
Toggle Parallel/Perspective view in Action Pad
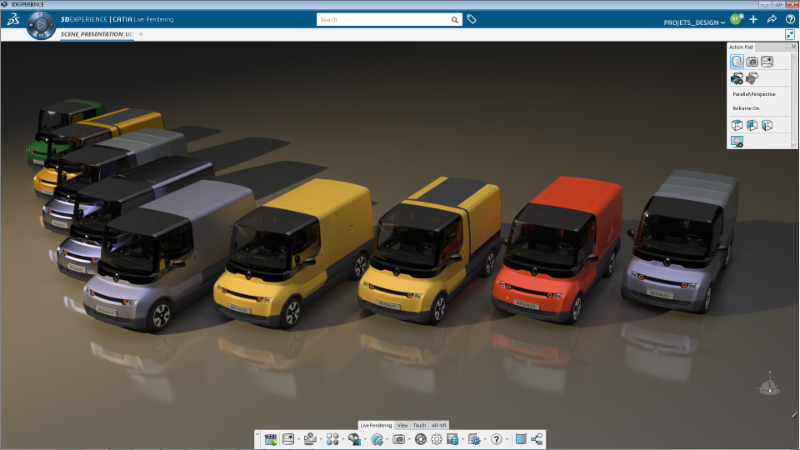[x=755, y=94]
